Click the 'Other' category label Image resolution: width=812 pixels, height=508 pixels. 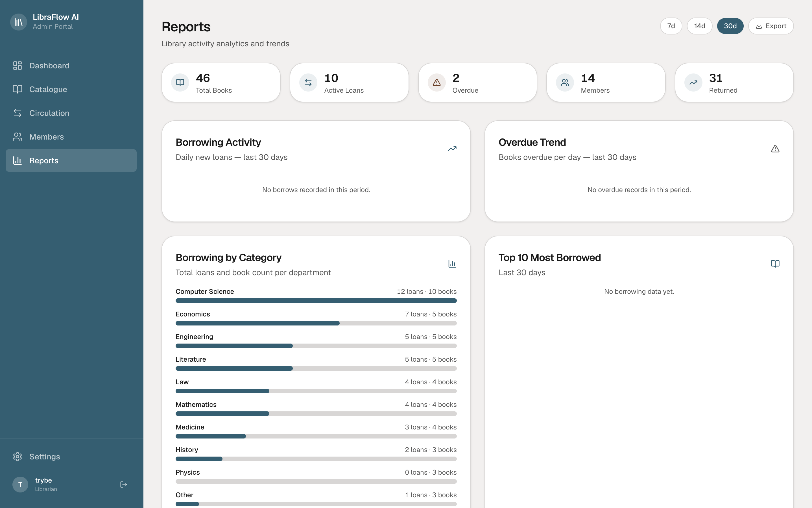(184, 495)
